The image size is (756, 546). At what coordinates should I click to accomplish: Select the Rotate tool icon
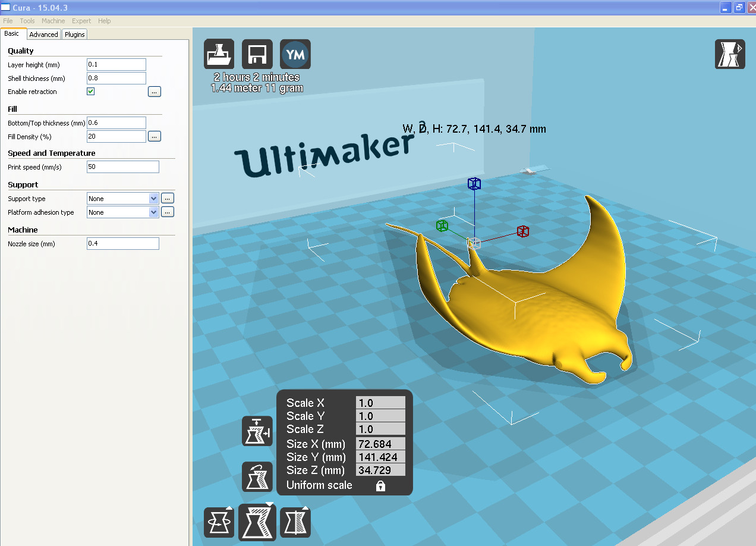point(219,523)
